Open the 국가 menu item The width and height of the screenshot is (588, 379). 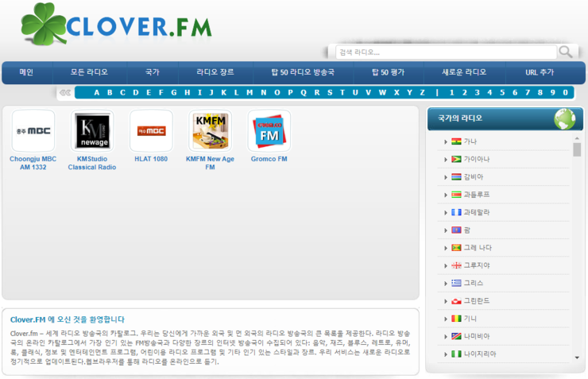pyautogui.click(x=153, y=72)
